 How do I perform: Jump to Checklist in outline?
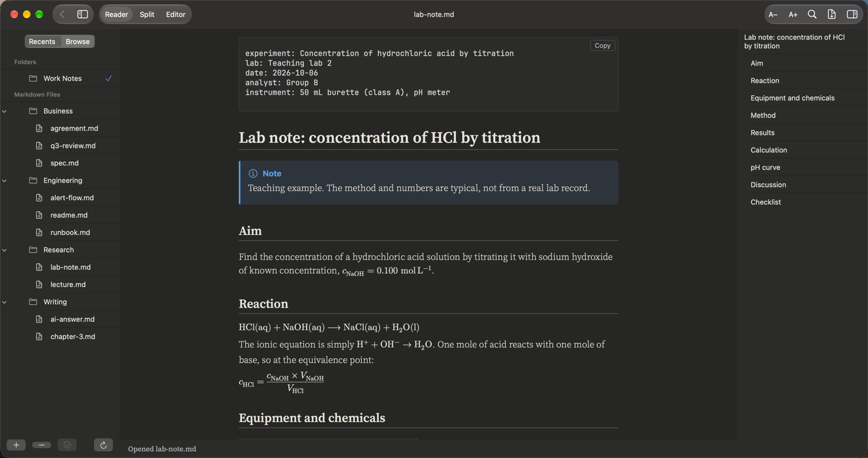coord(765,202)
